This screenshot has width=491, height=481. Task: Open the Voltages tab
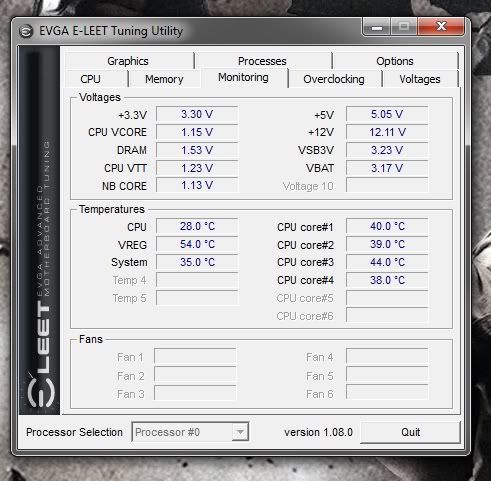(x=420, y=79)
